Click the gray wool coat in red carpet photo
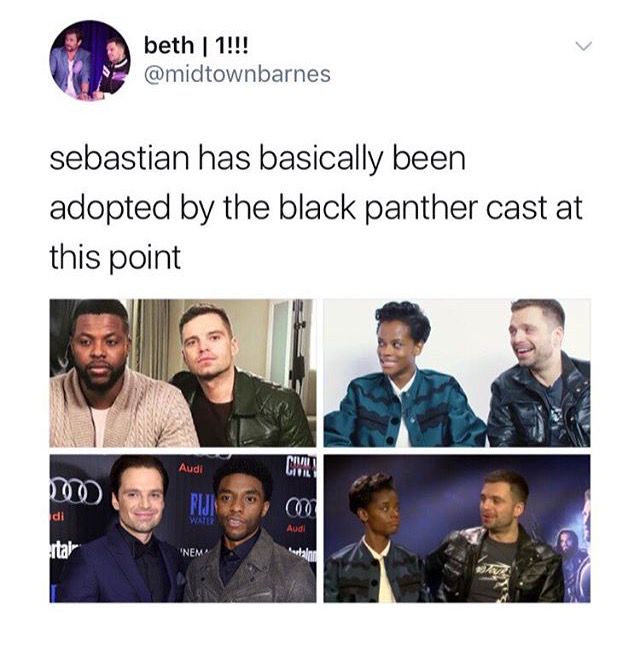Image resolution: width=640 pixels, height=649 pixels. pos(248,569)
